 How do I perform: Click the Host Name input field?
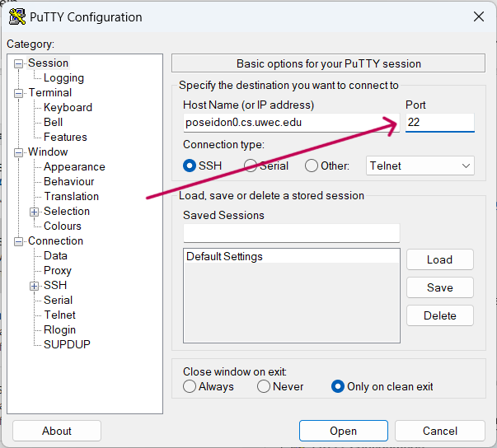coord(291,123)
